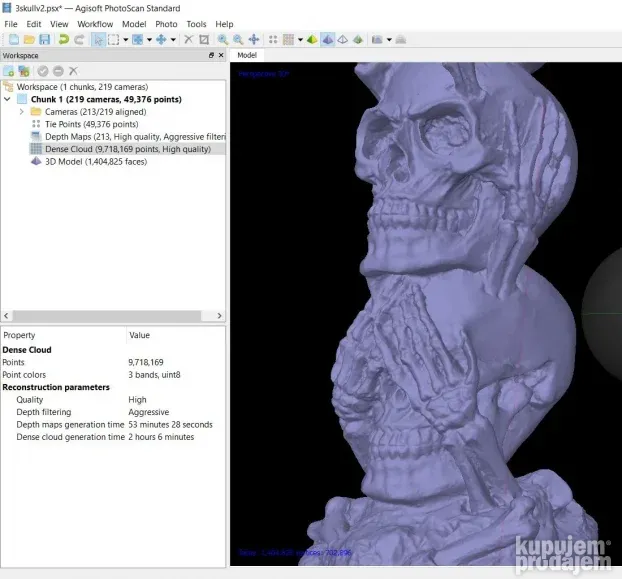Collapse the Chunk 1 tree node

pyautogui.click(x=7, y=99)
